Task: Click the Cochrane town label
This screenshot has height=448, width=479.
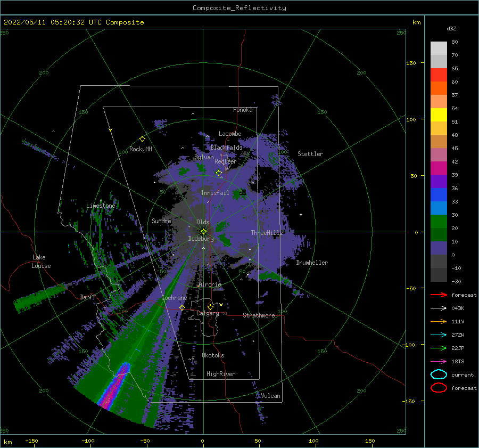Action: (174, 298)
